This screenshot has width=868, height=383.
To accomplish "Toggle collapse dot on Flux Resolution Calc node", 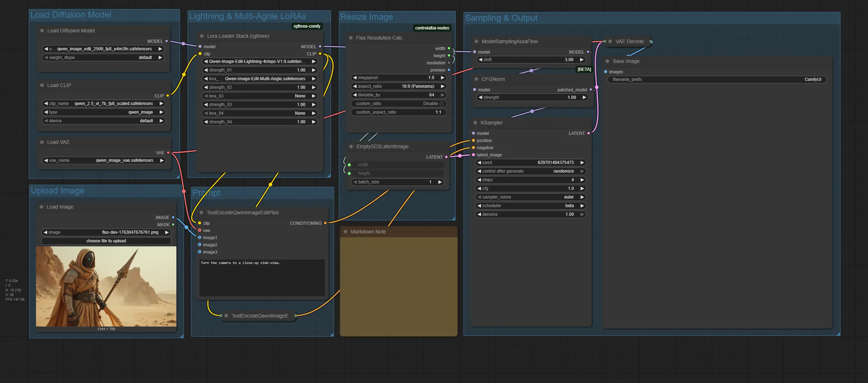I will [x=351, y=38].
